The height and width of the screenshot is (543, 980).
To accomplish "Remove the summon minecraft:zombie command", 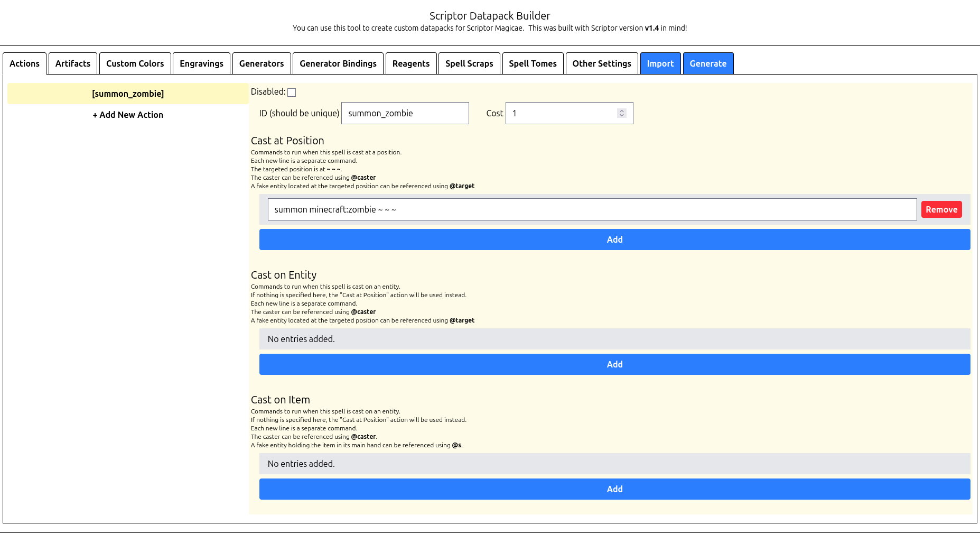I will 941,209.
